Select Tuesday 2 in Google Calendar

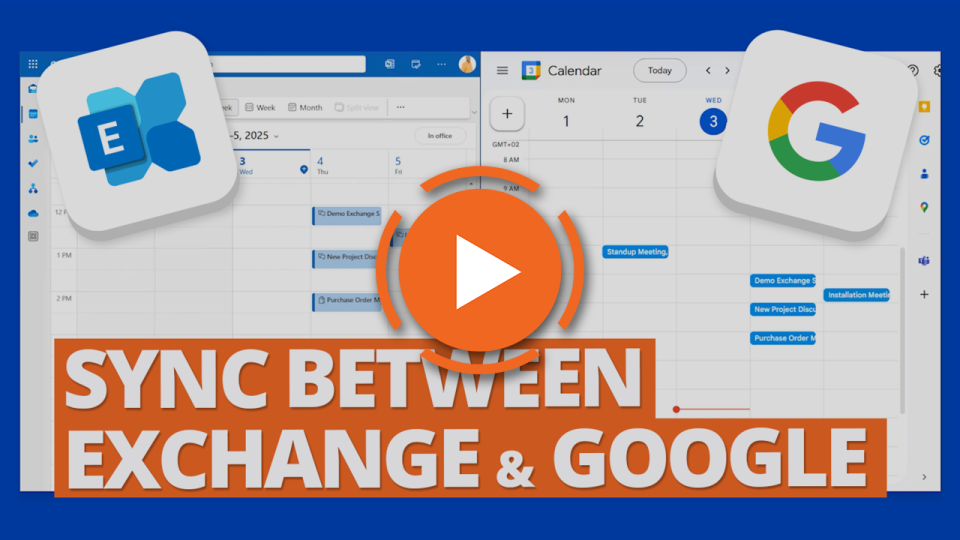pyautogui.click(x=639, y=121)
